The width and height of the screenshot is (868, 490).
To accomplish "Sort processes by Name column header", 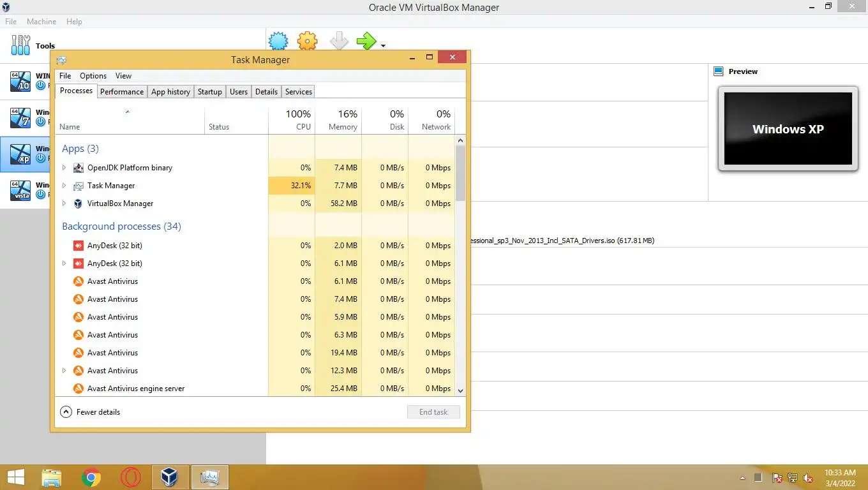I will click(x=130, y=119).
